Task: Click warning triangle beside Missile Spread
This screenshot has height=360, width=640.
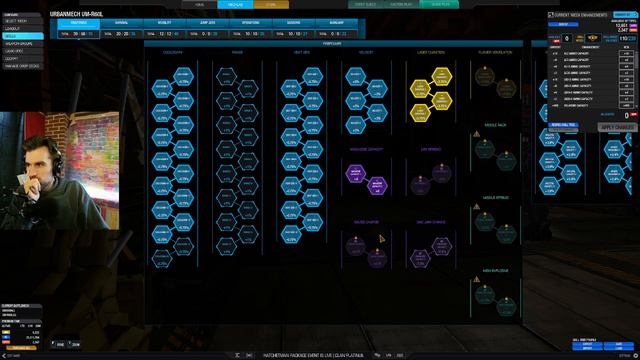Action: click(476, 207)
